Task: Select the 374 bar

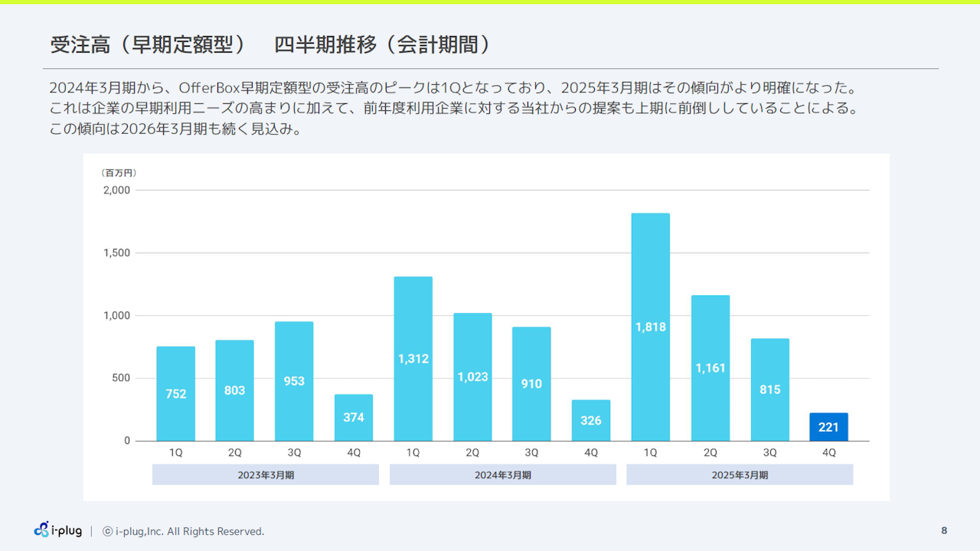Action: pos(354,418)
